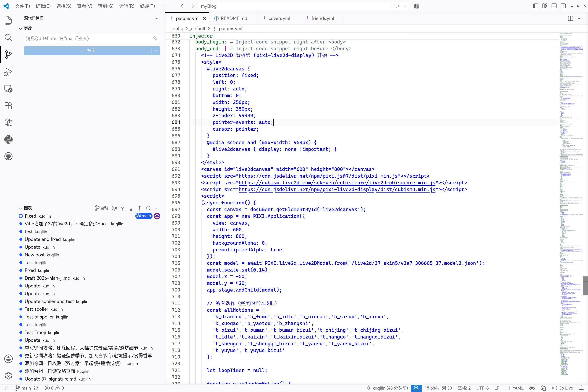Click Go Live in status bar
Viewport: 588px width, 392px height.
click(562, 388)
